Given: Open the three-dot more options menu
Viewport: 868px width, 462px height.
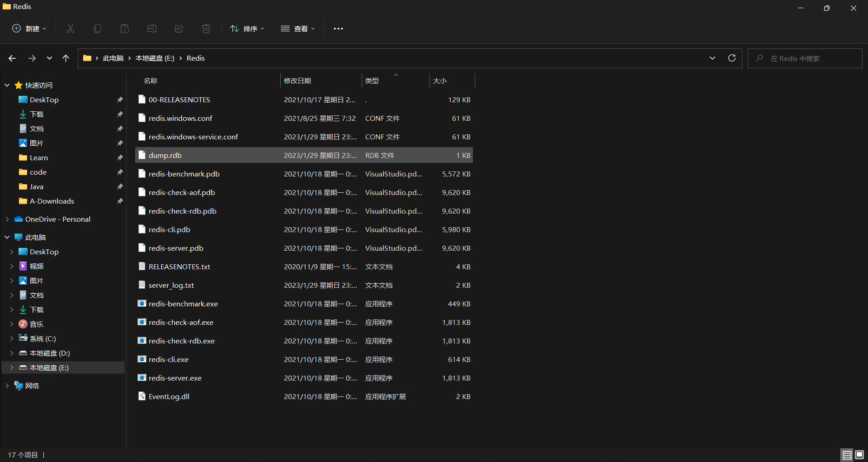Looking at the screenshot, I should click(338, 29).
